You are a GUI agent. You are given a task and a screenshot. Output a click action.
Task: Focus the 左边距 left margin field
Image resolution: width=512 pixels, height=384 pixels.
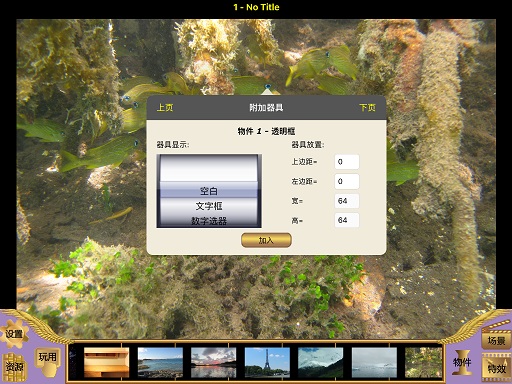[347, 181]
